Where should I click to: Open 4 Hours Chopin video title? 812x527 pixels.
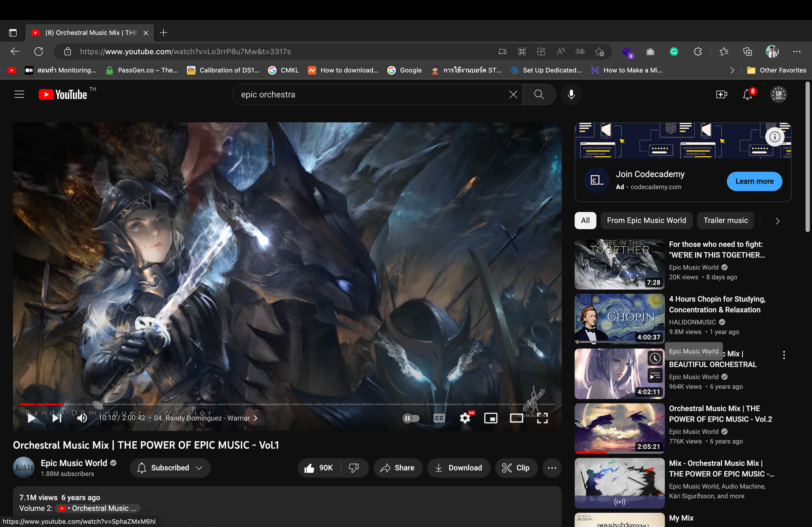click(717, 304)
